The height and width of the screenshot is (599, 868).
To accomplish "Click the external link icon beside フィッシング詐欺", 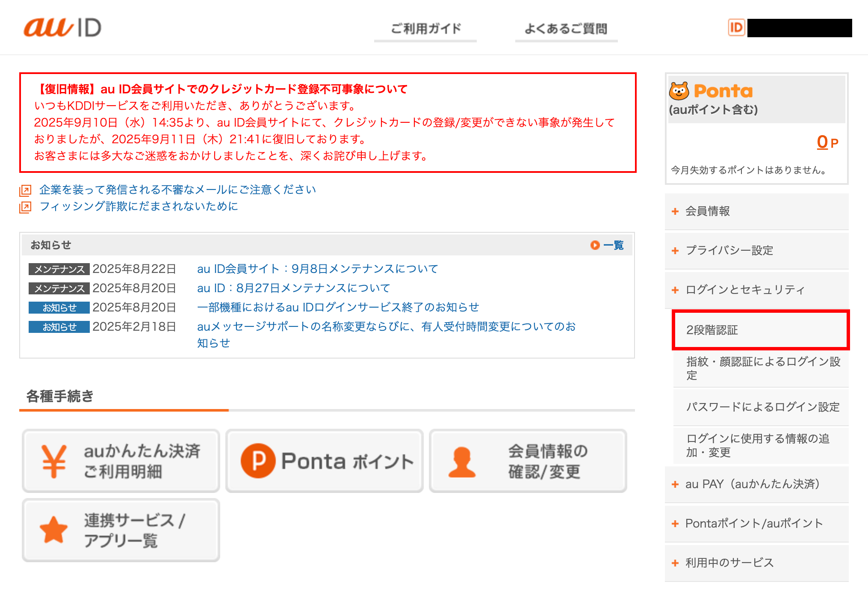I will pyautogui.click(x=25, y=207).
